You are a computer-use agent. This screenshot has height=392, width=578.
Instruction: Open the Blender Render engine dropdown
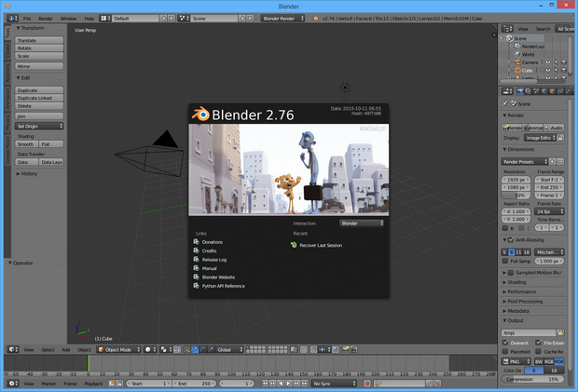(x=283, y=18)
